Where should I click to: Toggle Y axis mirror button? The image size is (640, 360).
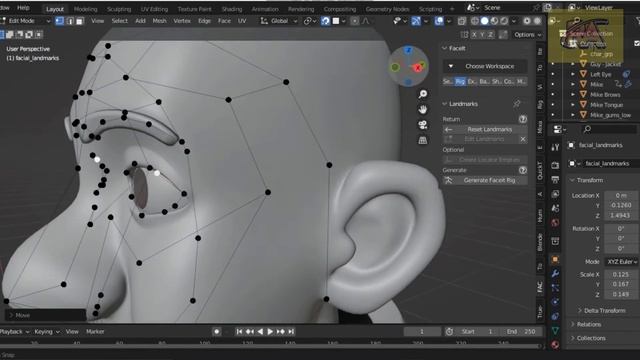point(482,35)
